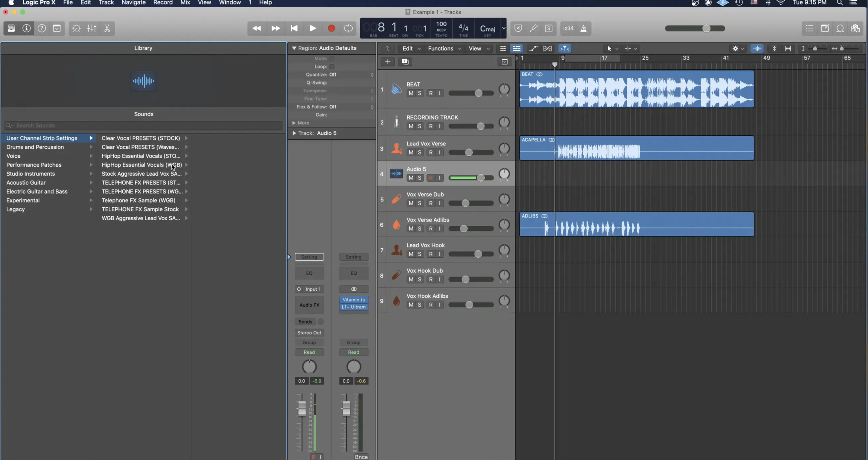The width and height of the screenshot is (868, 460).
Task: Toggle the Solo S button in control bar
Action: [x=549, y=28]
